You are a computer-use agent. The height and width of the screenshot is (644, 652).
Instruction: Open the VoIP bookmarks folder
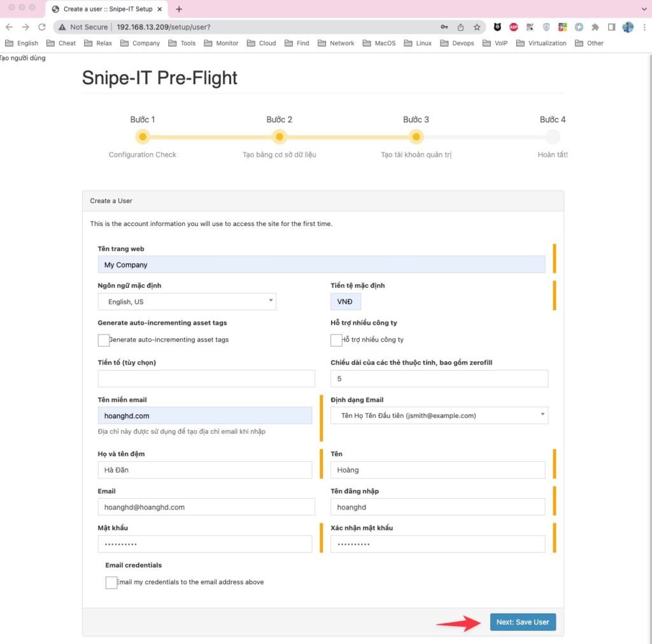[495, 43]
